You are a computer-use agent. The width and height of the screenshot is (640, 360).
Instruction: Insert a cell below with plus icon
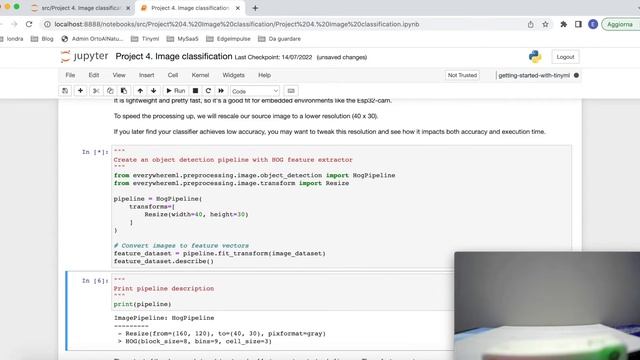80,91
